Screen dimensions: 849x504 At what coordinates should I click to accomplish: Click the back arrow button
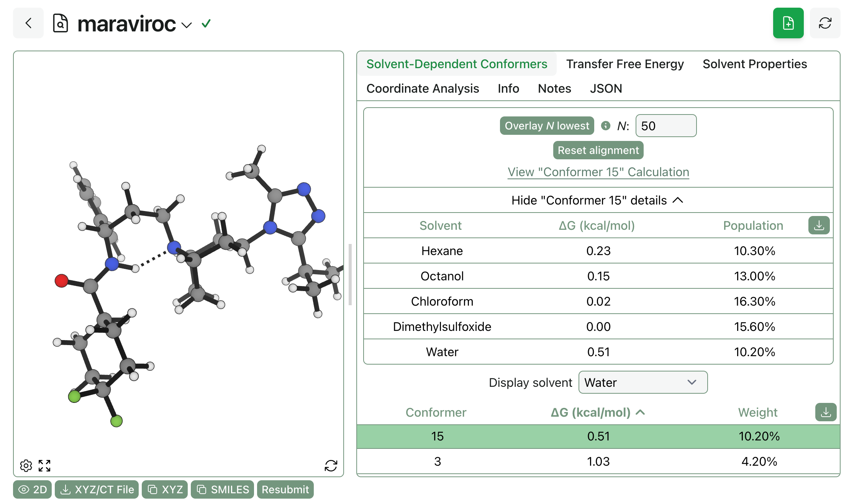pos(28,23)
